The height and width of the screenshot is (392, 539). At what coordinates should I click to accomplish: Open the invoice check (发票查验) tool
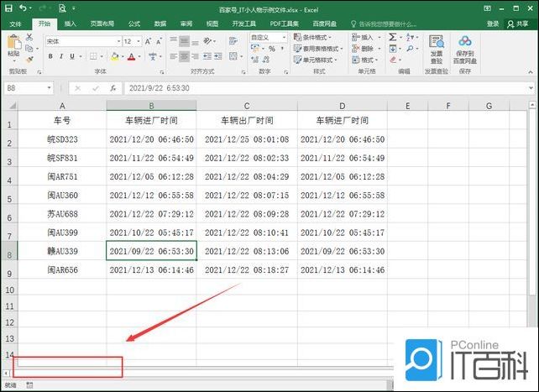[437, 50]
